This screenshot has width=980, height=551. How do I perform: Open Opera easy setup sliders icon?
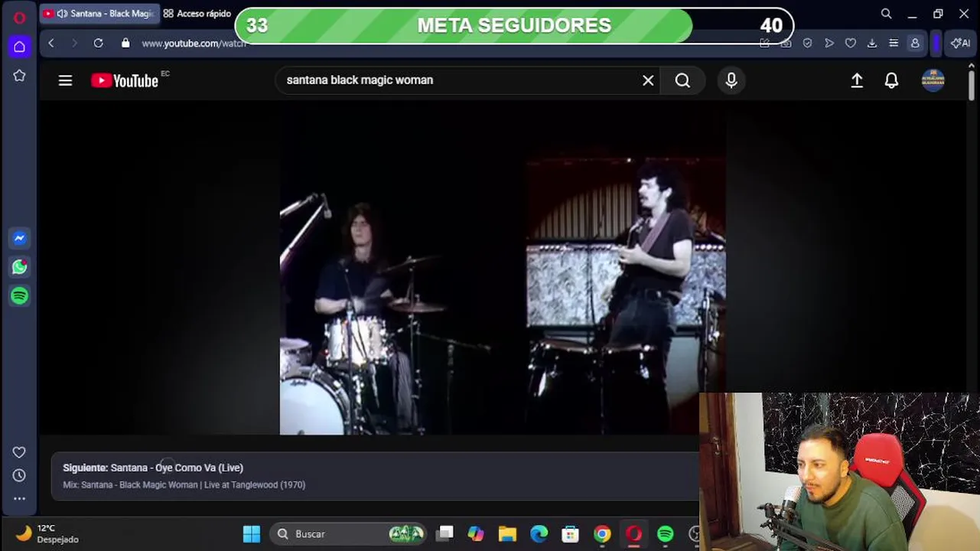click(893, 44)
